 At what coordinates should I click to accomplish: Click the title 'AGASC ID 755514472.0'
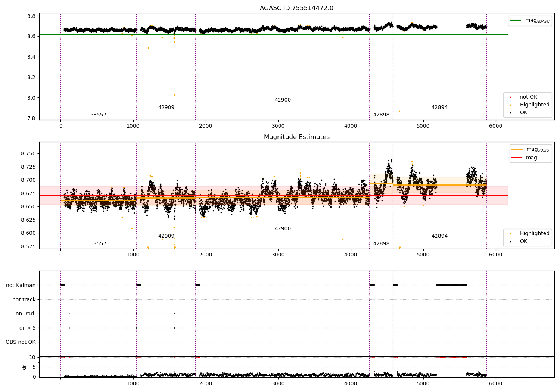(296, 8)
